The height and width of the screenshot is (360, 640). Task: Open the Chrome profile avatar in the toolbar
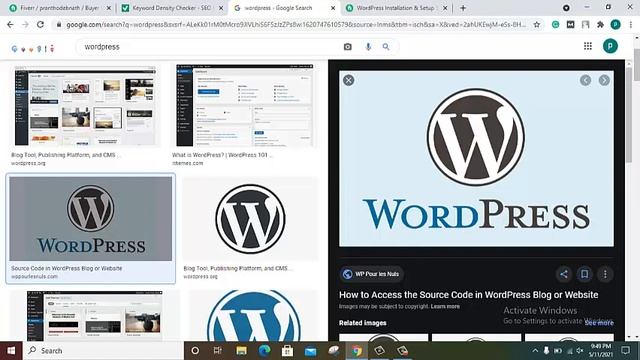tap(616, 24)
